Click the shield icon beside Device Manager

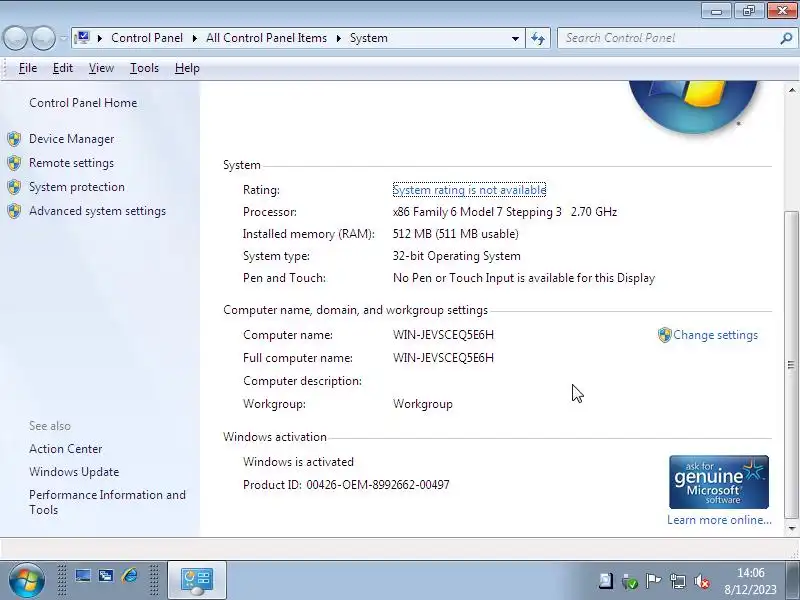[x=14, y=139]
